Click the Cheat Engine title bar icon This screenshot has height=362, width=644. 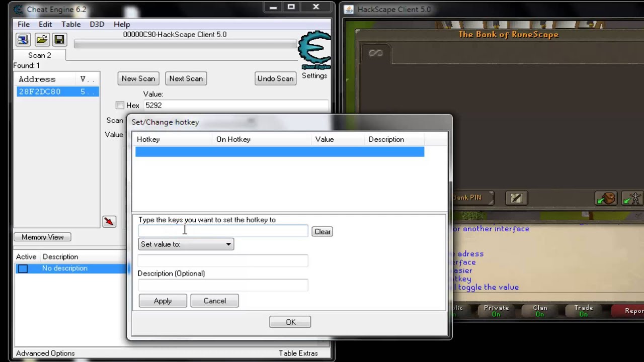[x=18, y=9]
